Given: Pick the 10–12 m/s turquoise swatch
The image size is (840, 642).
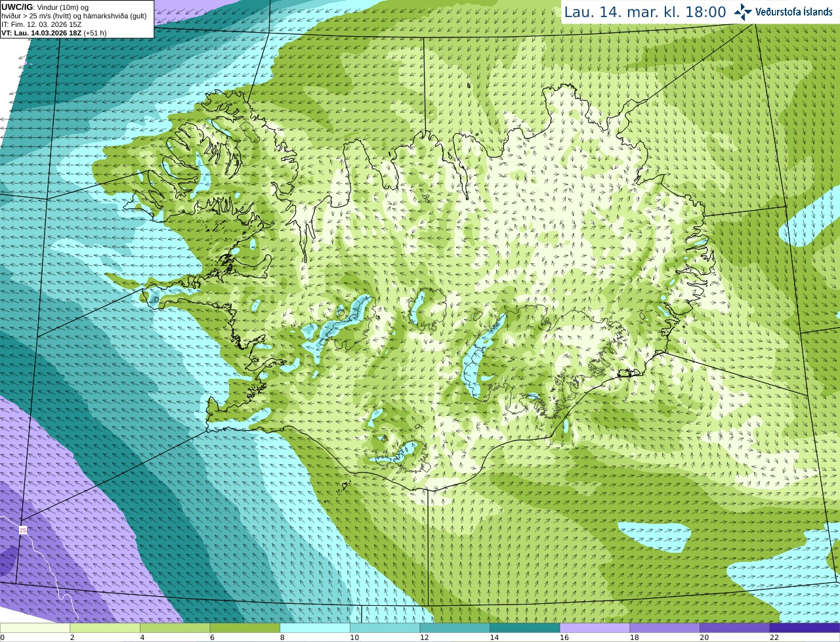Looking at the screenshot, I should [385, 628].
